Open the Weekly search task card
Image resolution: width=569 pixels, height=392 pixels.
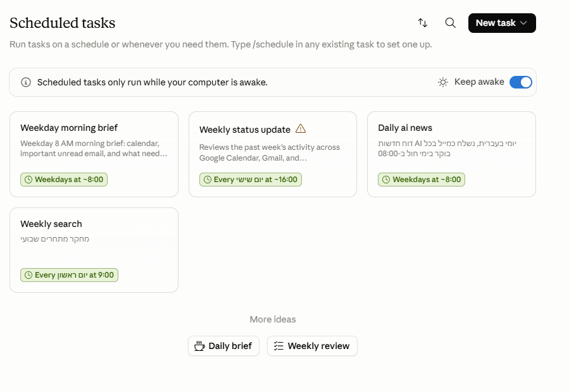coord(94,250)
